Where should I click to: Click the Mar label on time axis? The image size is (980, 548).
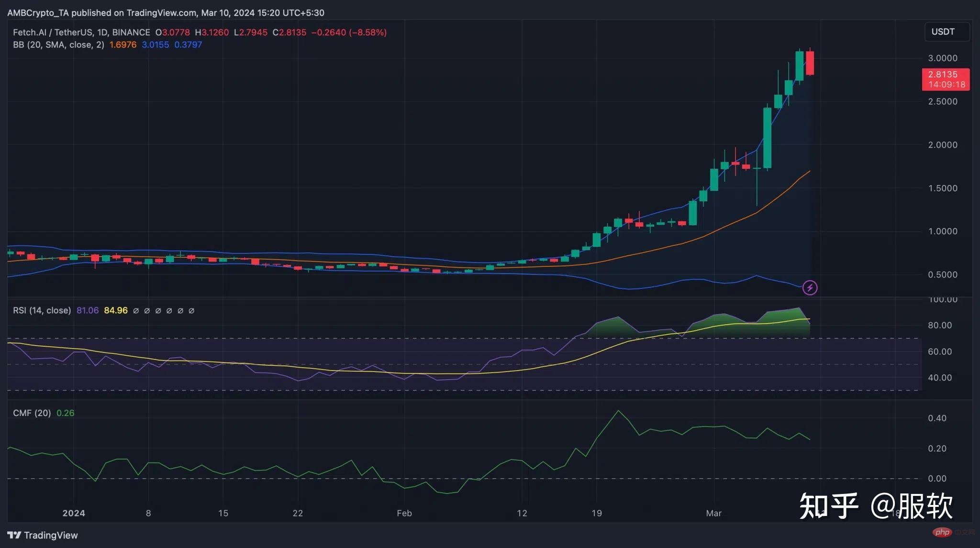click(713, 513)
